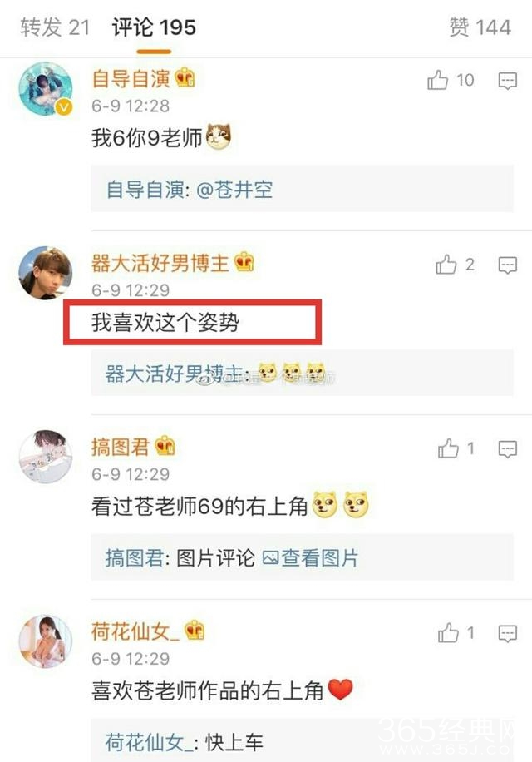Open the reply thread saying 快上车
Viewport: 532px width, 762px height.
pyautogui.click(x=302, y=740)
